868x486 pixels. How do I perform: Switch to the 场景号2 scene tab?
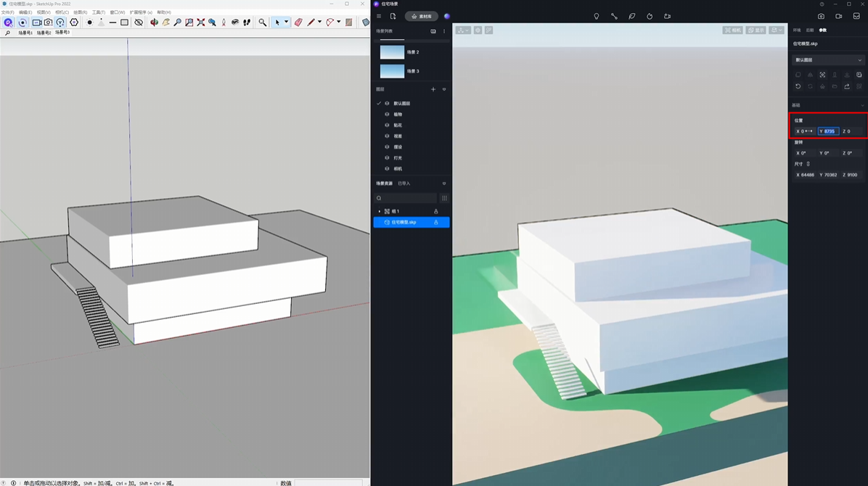(44, 33)
